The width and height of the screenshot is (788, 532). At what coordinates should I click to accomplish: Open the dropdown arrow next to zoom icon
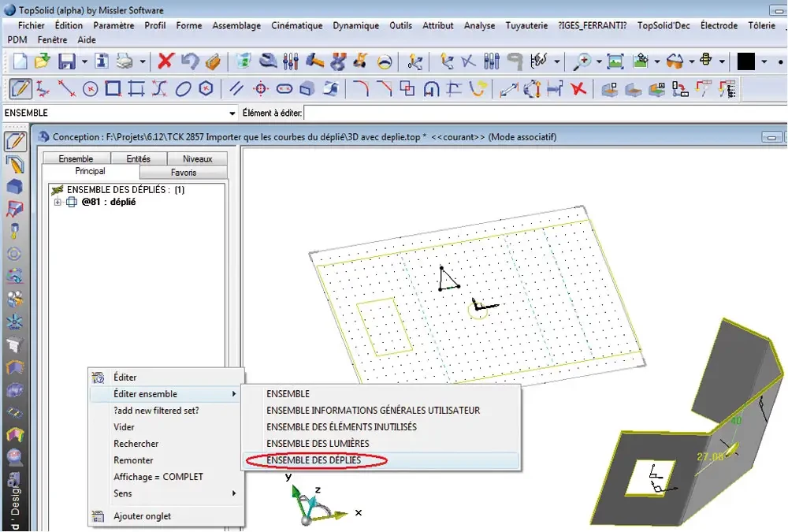pyautogui.click(x=599, y=61)
